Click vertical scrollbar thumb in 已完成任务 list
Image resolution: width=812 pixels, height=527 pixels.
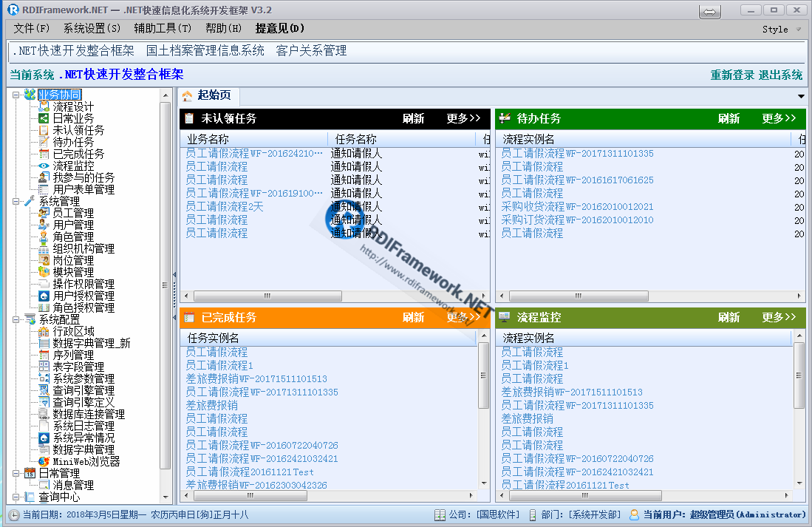pos(484,375)
